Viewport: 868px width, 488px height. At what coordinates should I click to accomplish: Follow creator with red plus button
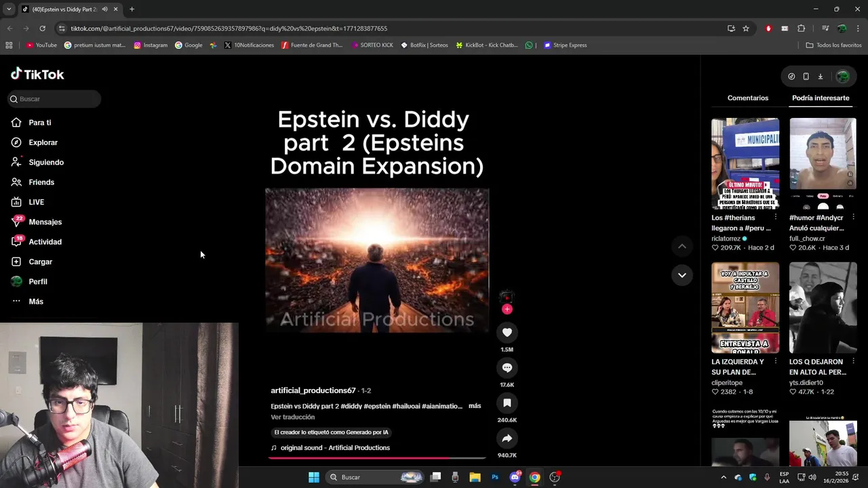click(x=507, y=309)
